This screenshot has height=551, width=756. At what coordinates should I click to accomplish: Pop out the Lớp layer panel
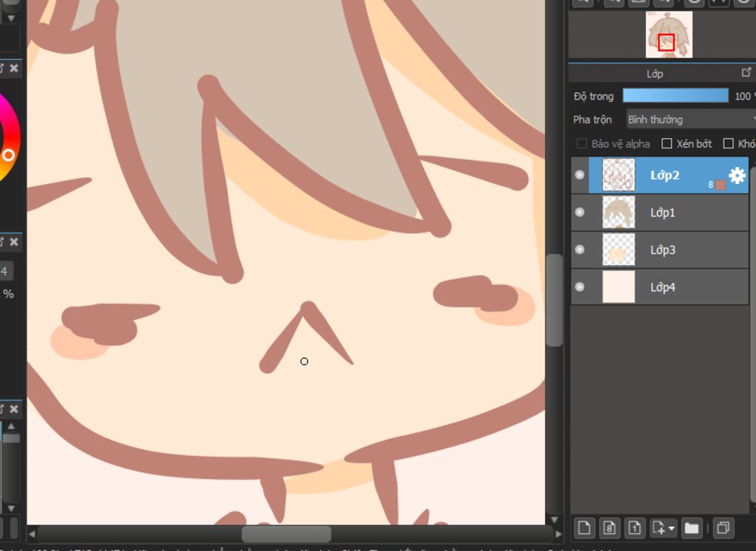pos(746,72)
